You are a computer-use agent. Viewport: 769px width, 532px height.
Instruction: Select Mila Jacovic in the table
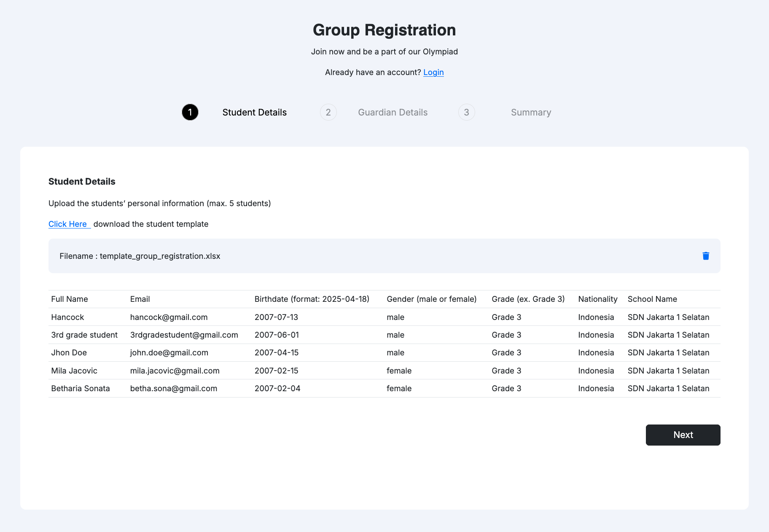coord(74,371)
